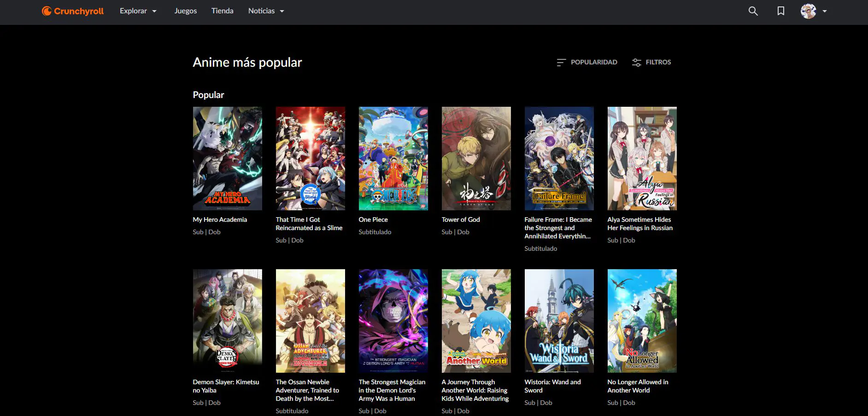Click The Ossan Newbie Adventurer title

307,390
